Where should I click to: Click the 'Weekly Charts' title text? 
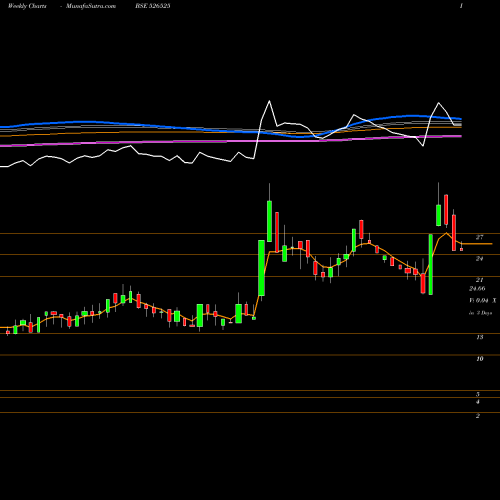coord(27,6)
